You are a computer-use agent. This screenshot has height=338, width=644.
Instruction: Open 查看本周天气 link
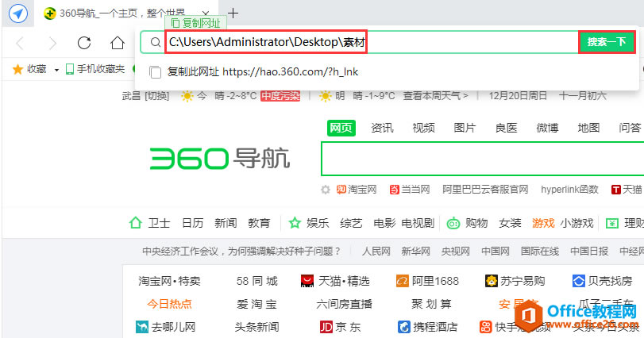[435, 96]
